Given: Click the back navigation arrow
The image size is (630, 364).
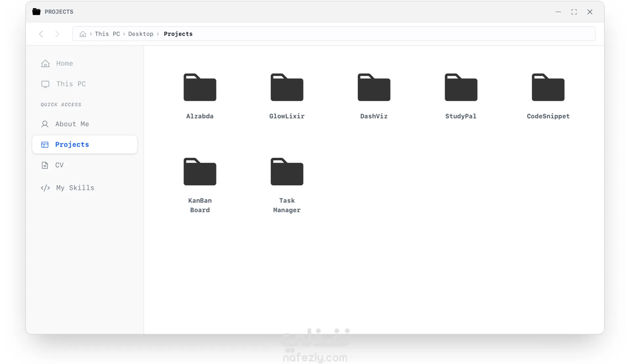Looking at the screenshot, I should click(41, 34).
